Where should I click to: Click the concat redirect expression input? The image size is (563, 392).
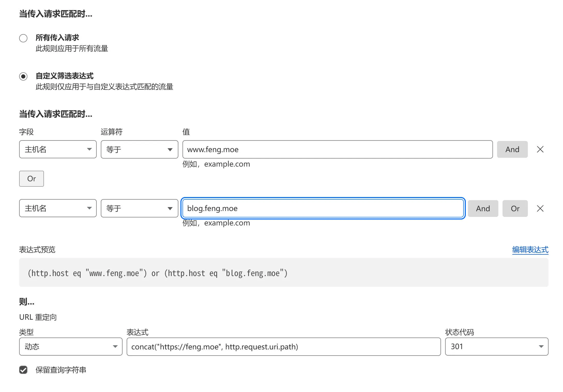coord(284,347)
